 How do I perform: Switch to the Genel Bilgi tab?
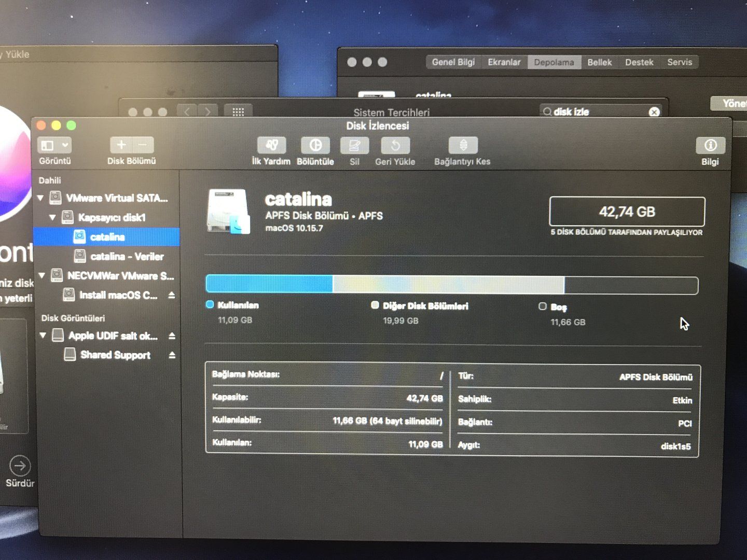[453, 62]
